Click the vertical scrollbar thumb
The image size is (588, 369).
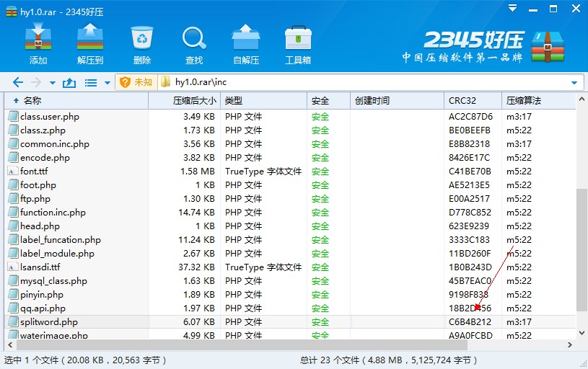pos(582,249)
